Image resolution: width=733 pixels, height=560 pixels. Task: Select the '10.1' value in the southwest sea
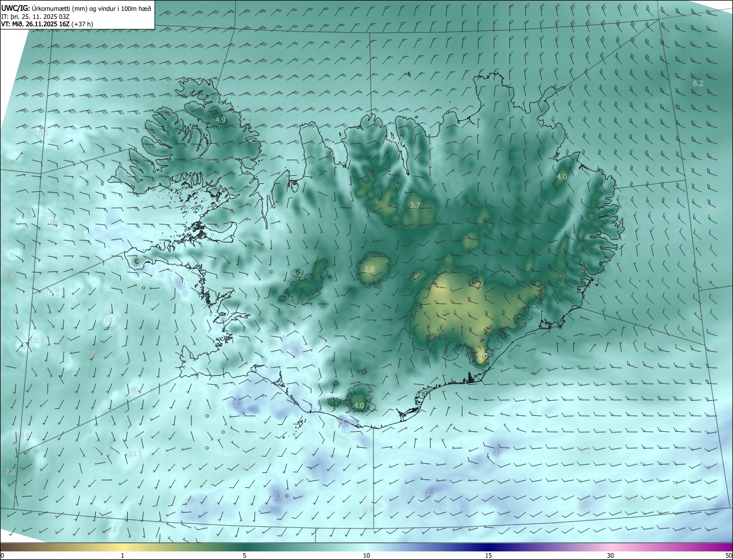[135, 453]
